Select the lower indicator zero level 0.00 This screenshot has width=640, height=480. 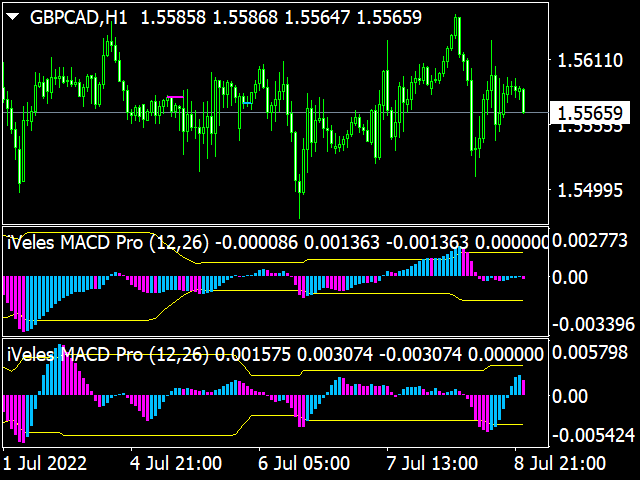click(x=570, y=396)
